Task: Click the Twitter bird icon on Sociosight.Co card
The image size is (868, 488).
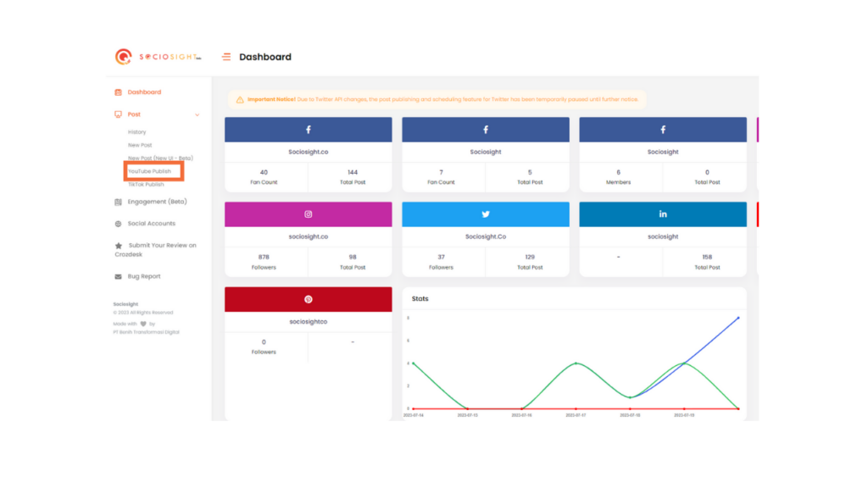Action: coord(486,214)
